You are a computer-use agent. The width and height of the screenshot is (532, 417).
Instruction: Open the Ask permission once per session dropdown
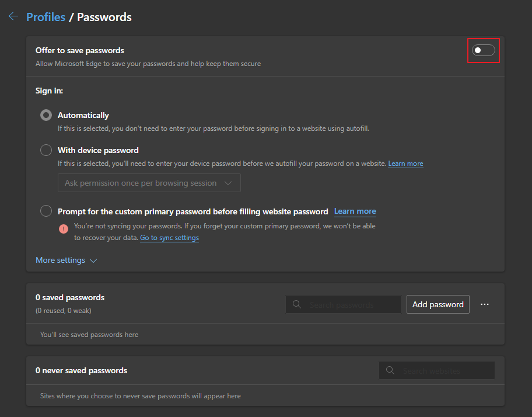click(149, 183)
